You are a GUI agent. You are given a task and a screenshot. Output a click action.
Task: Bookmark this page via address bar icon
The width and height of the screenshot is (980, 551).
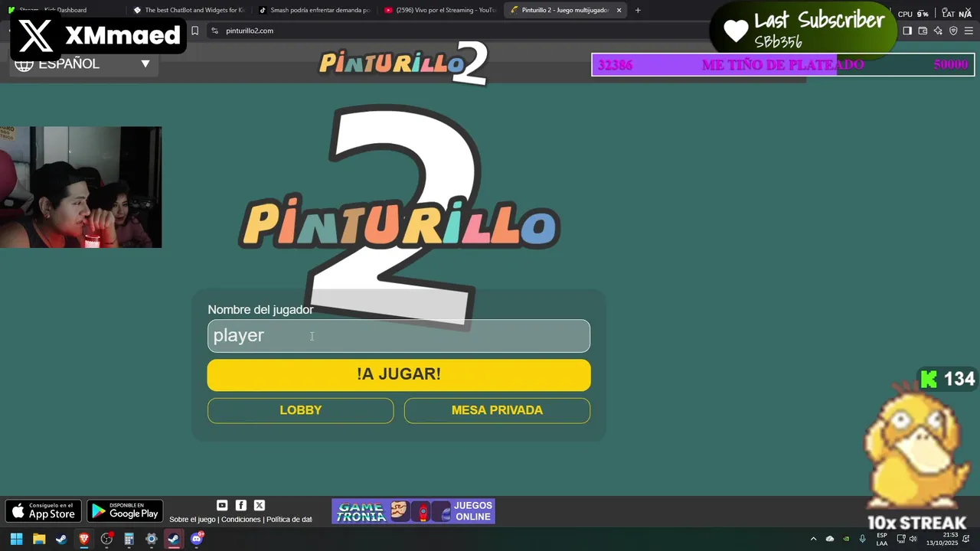pyautogui.click(x=194, y=31)
